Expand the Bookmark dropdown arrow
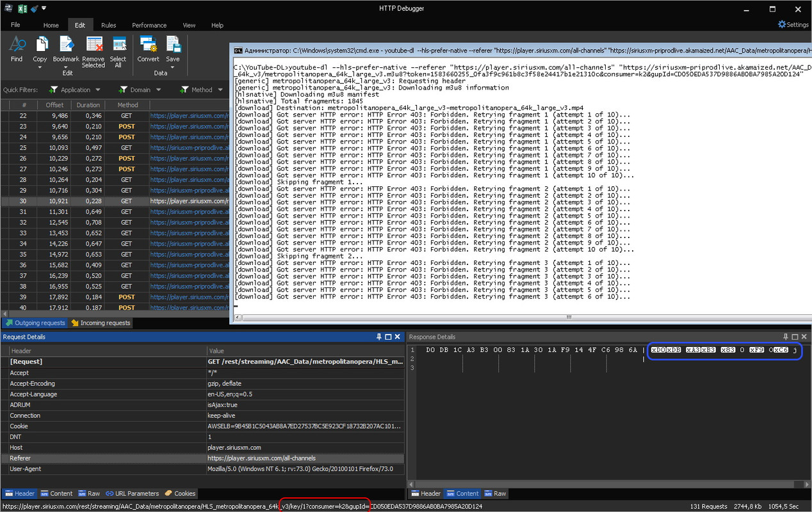This screenshot has width=812, height=512. [67, 66]
